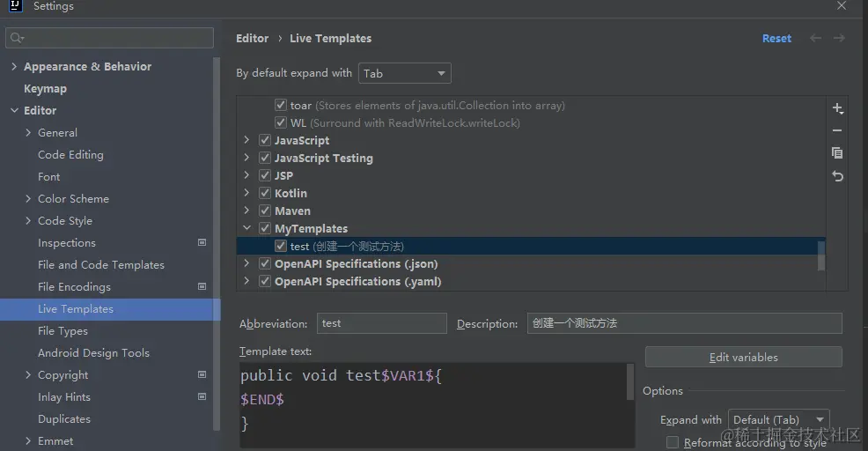This screenshot has height=451, width=868.
Task: Expand OpenAPI Specifications (.json) group
Action: 246,263
